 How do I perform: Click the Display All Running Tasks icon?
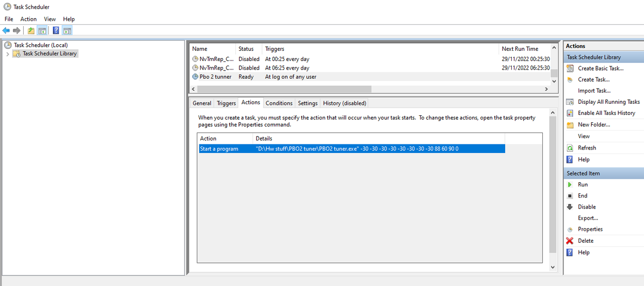click(570, 102)
